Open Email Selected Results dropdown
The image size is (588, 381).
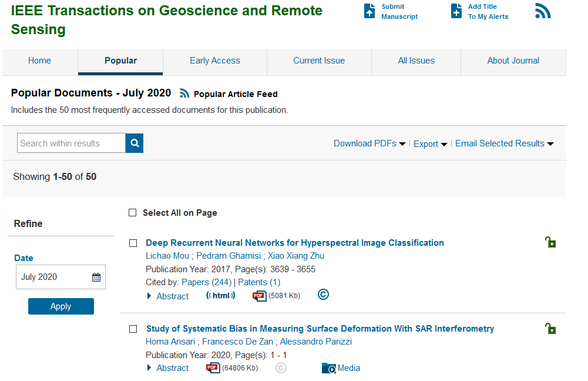coord(505,143)
